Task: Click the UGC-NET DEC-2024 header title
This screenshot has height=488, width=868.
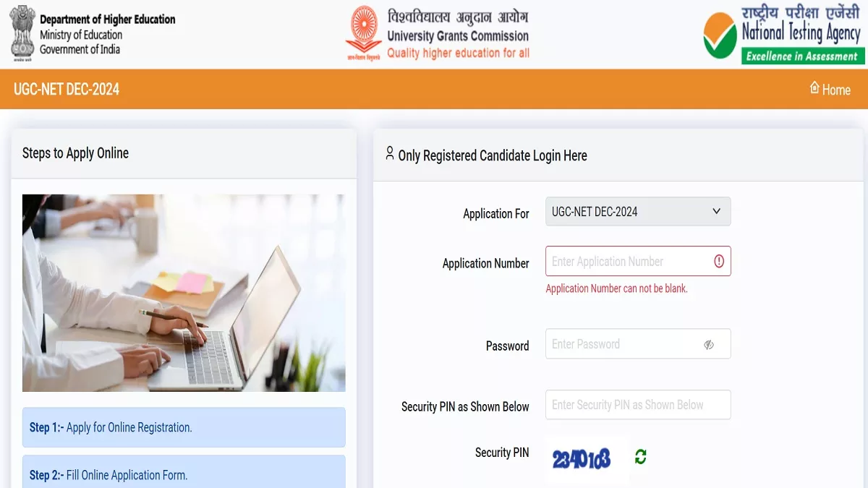Action: tap(67, 90)
